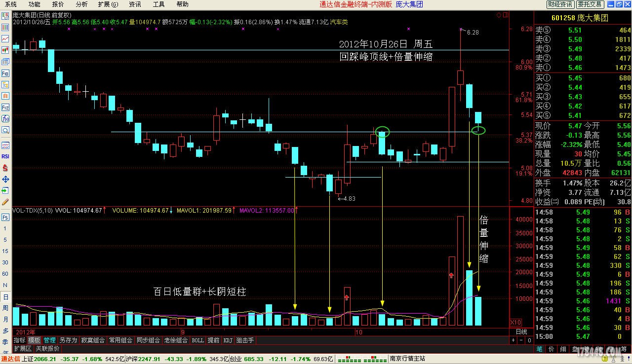The image size is (632, 364).
Task: Switch to 1-minute period
Action: point(5,229)
